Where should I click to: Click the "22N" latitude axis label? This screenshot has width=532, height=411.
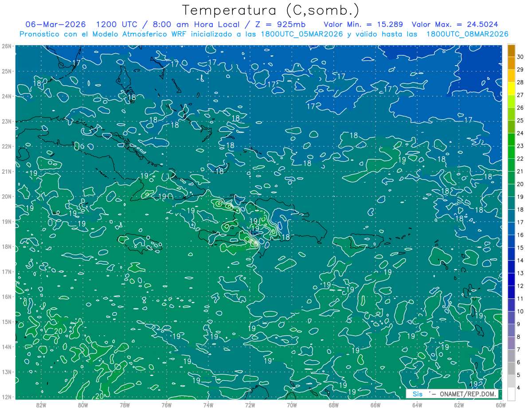click(x=6, y=146)
